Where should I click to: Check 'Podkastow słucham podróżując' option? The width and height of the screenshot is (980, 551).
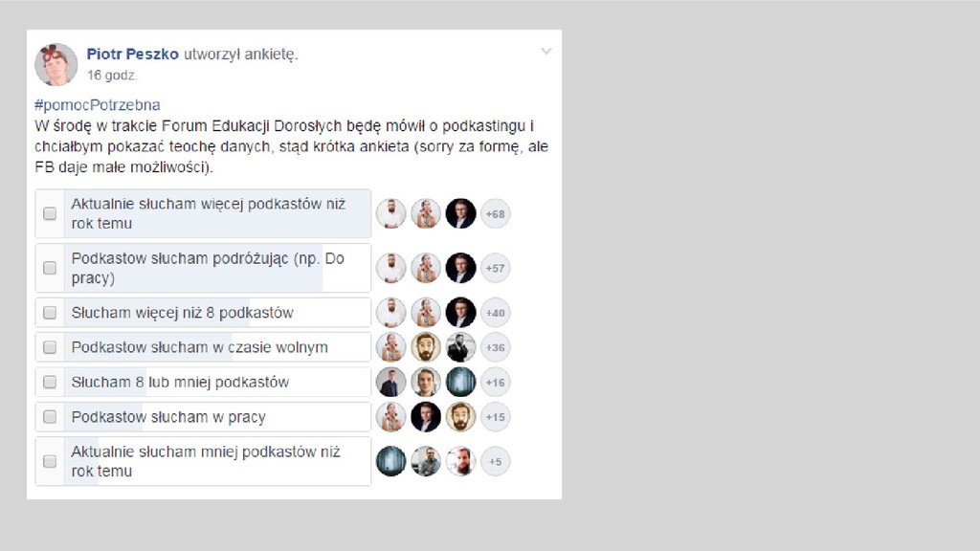click(x=50, y=268)
